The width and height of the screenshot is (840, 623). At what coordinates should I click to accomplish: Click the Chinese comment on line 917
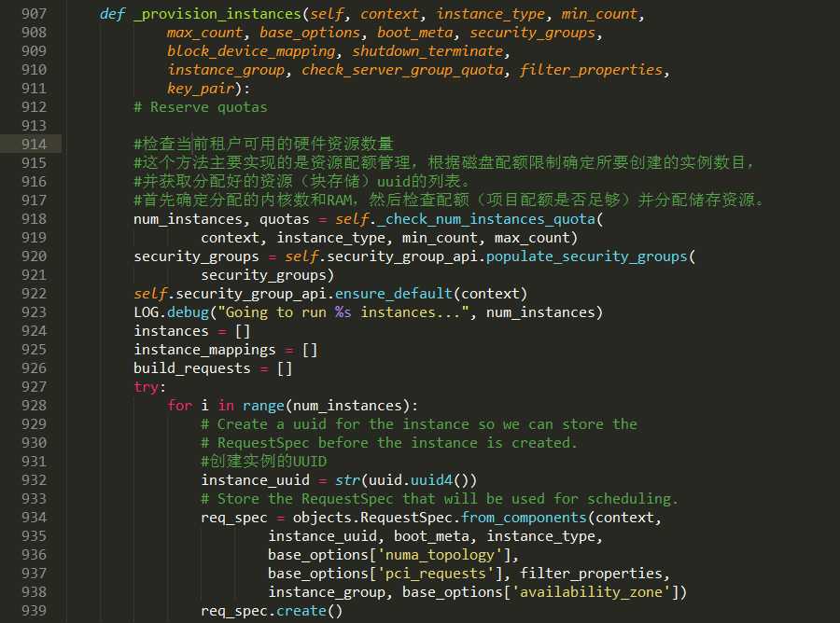(448, 201)
